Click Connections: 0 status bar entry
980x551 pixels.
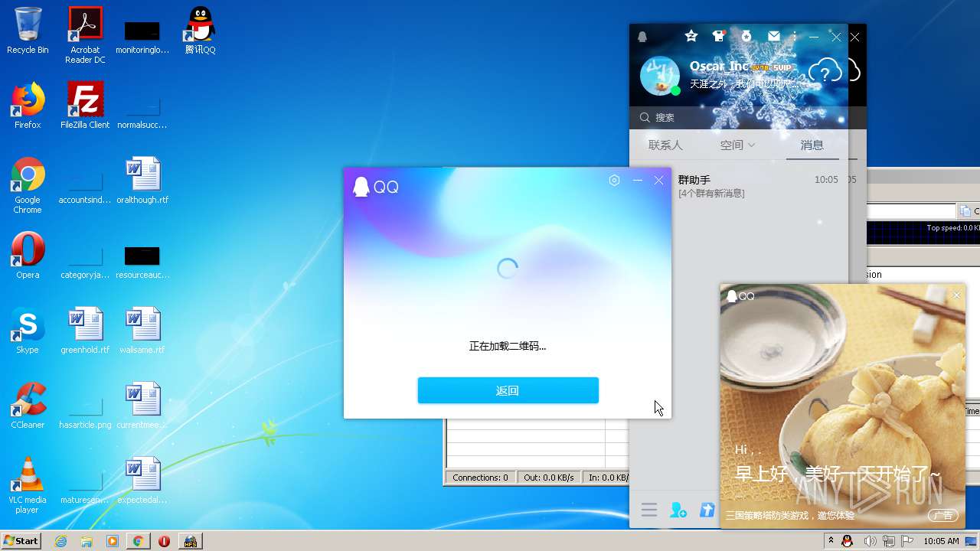pos(480,478)
